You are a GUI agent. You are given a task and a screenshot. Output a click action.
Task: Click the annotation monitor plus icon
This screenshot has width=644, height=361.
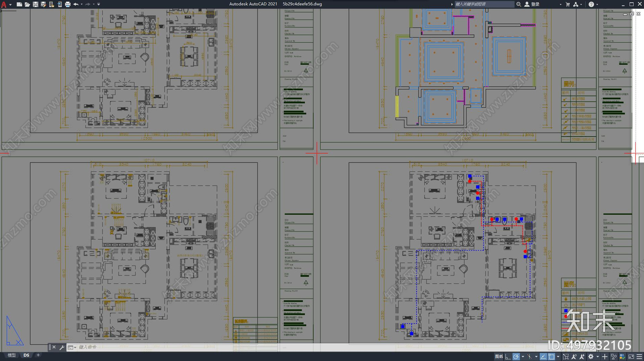pos(605,357)
